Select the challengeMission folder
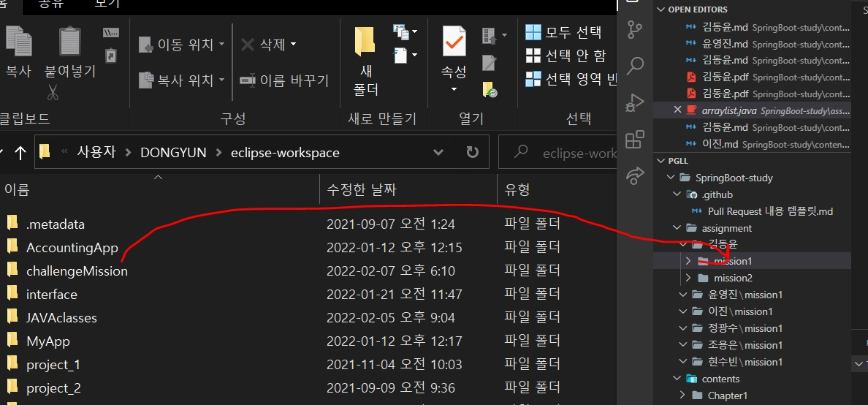 point(77,271)
